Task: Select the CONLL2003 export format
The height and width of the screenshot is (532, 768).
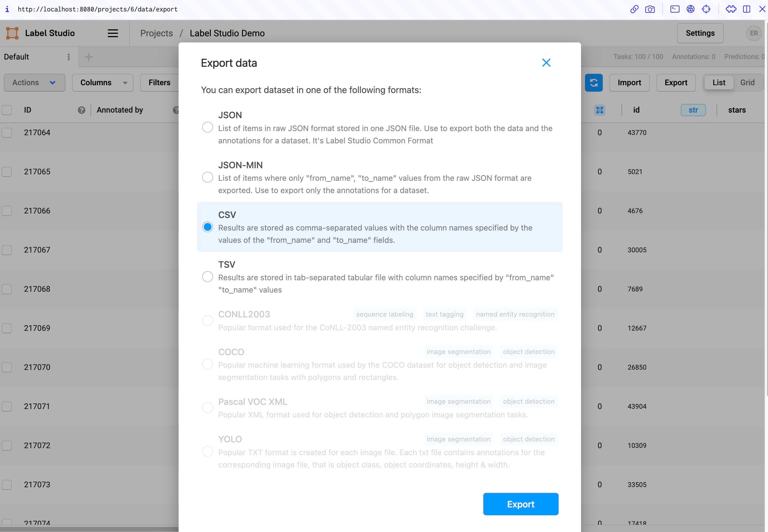Action: click(207, 320)
